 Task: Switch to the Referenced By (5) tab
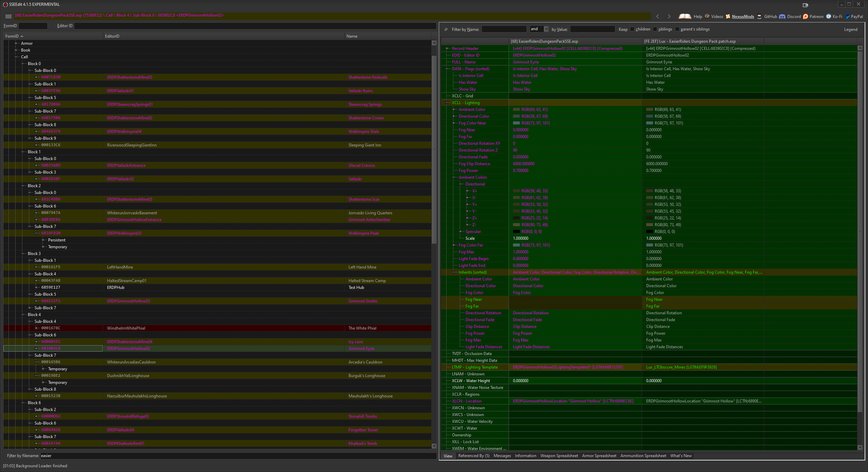click(x=474, y=456)
